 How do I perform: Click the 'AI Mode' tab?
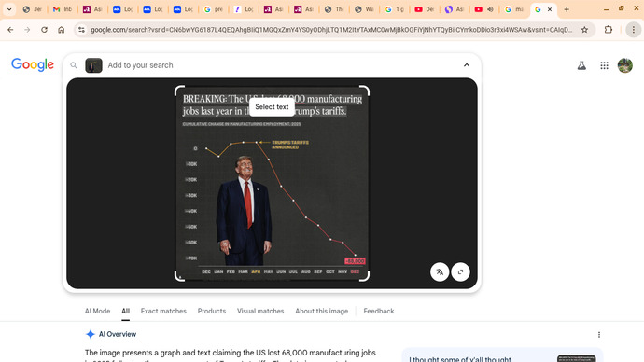[97, 311]
